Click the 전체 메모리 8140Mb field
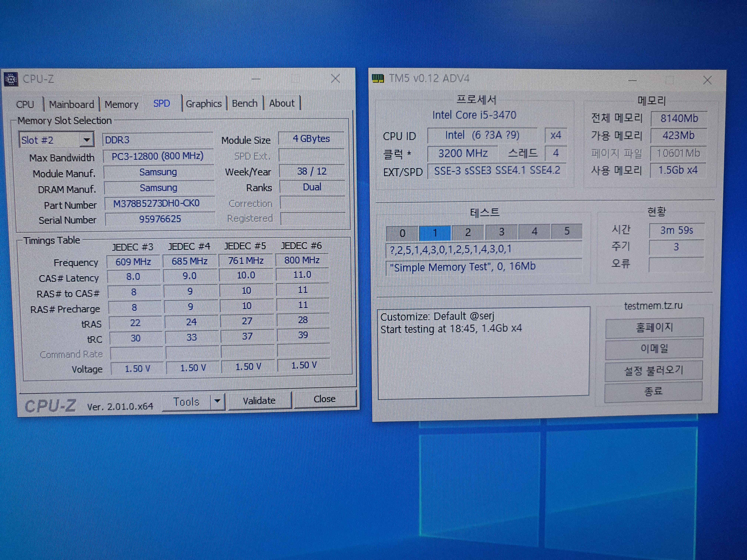 click(x=679, y=119)
